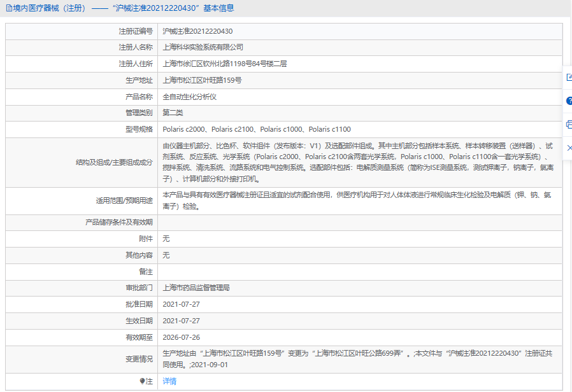Screen dimensions: 572x392
Task: Click the document icon beside page title
Action: pos(9,8)
